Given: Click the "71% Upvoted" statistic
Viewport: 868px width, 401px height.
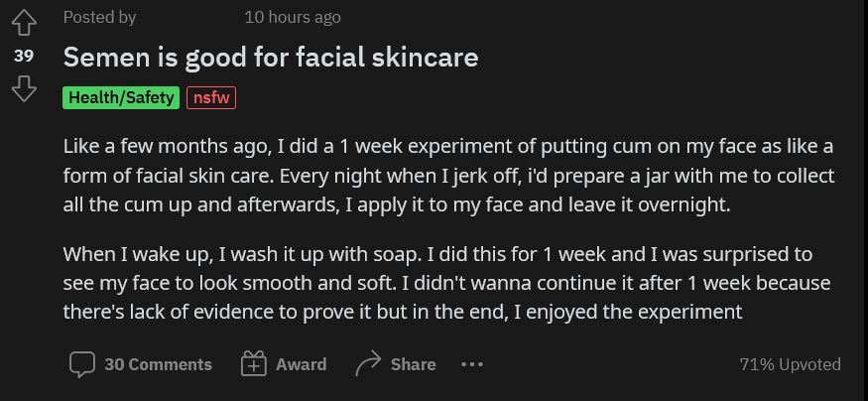Looking at the screenshot, I should tap(790, 364).
